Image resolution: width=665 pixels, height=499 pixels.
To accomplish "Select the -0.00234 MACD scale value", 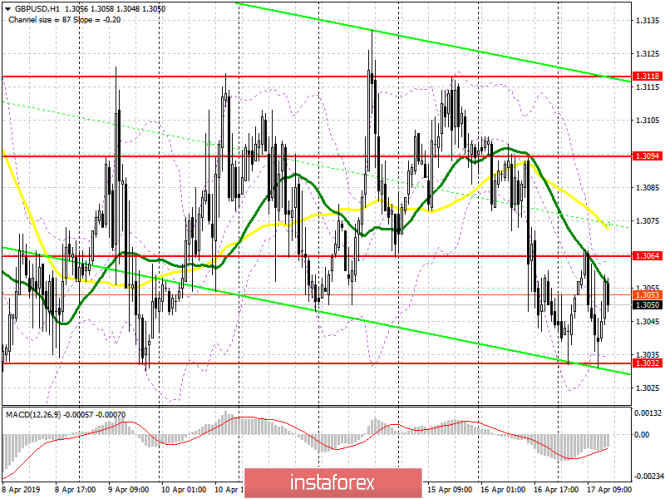I will [647, 476].
